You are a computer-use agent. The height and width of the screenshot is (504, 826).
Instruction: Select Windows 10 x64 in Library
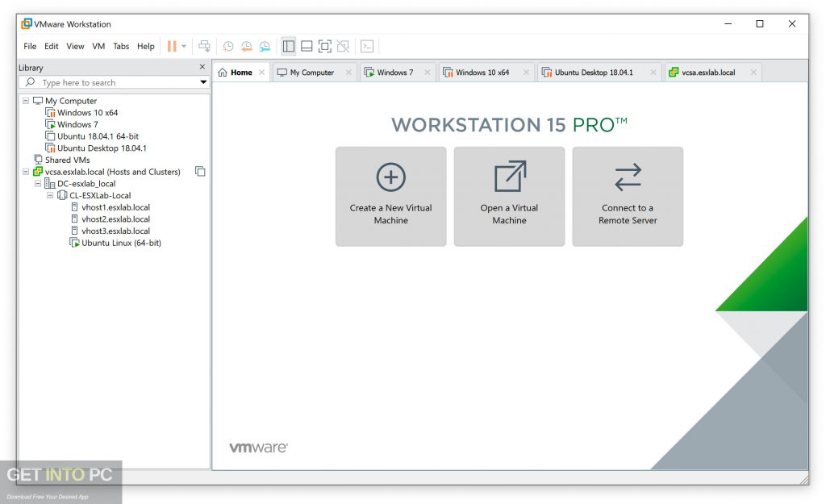[x=87, y=113]
